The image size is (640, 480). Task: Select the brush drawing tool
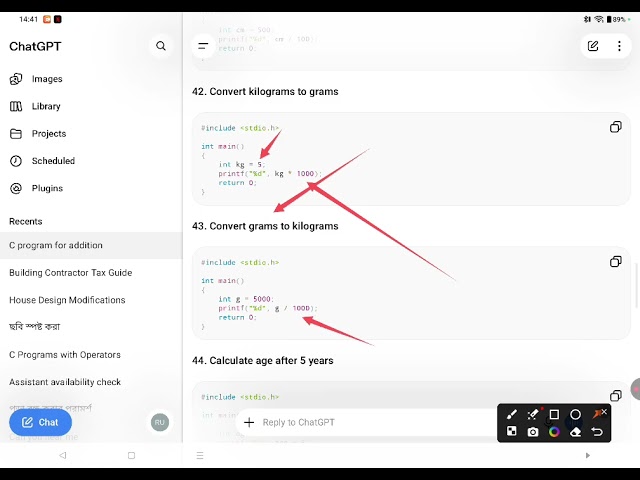pos(512,415)
